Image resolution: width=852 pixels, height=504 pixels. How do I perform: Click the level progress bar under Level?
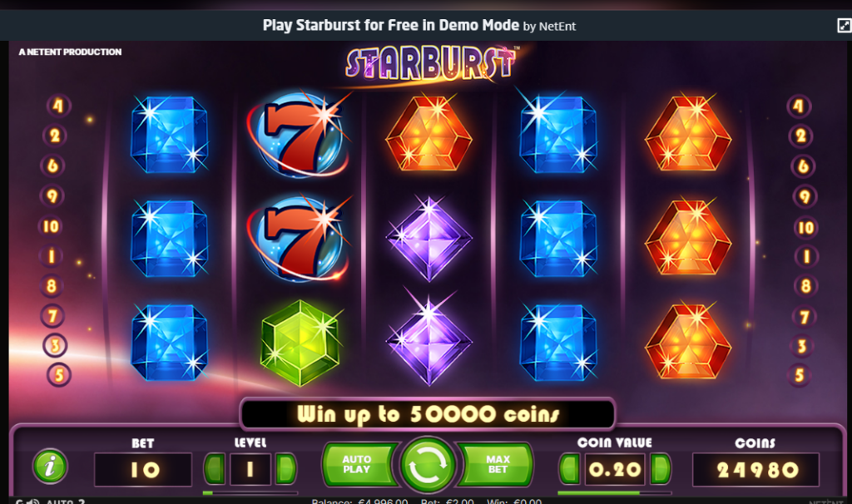pyautogui.click(x=250, y=493)
